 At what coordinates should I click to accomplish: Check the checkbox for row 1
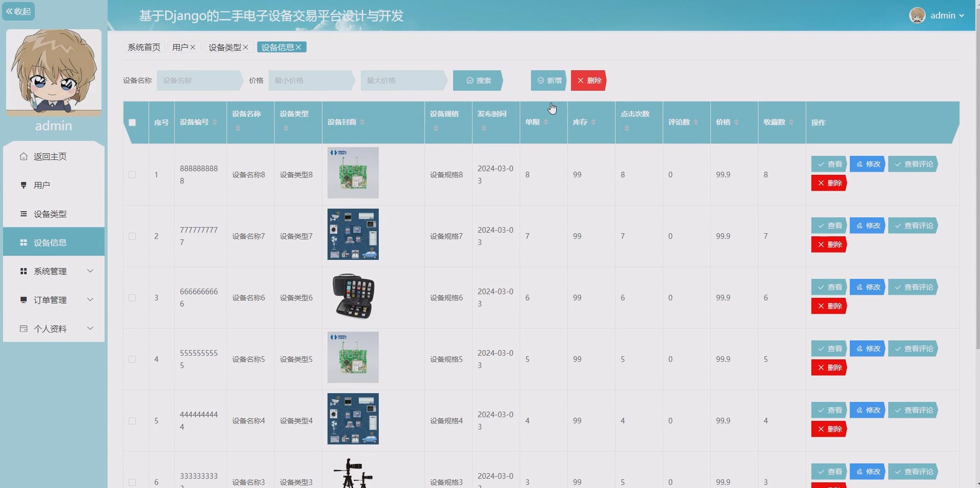tap(132, 175)
